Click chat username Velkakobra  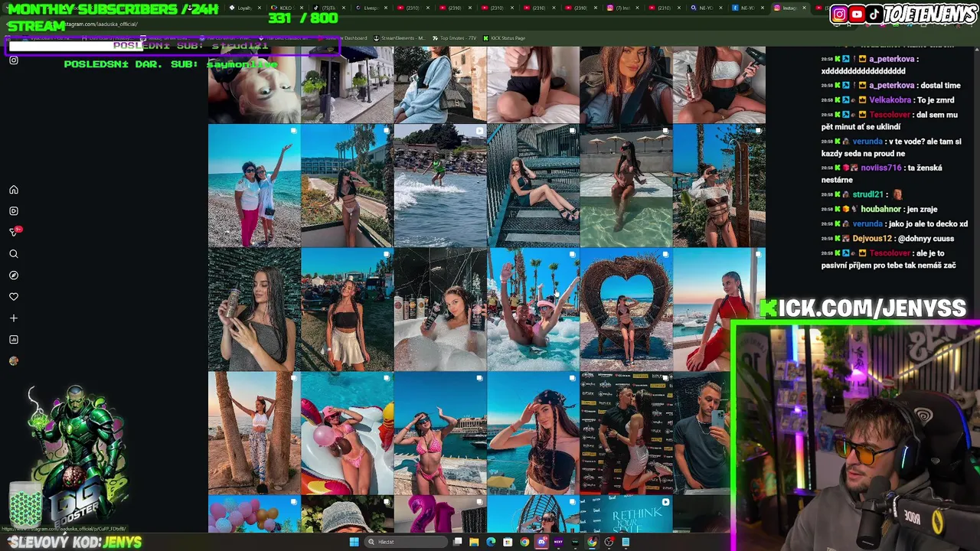click(x=890, y=100)
